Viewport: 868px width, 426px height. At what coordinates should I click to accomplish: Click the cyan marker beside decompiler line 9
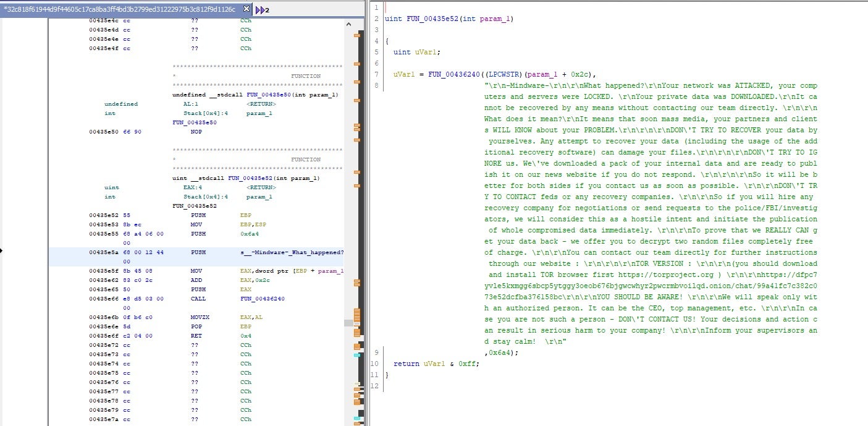click(357, 355)
